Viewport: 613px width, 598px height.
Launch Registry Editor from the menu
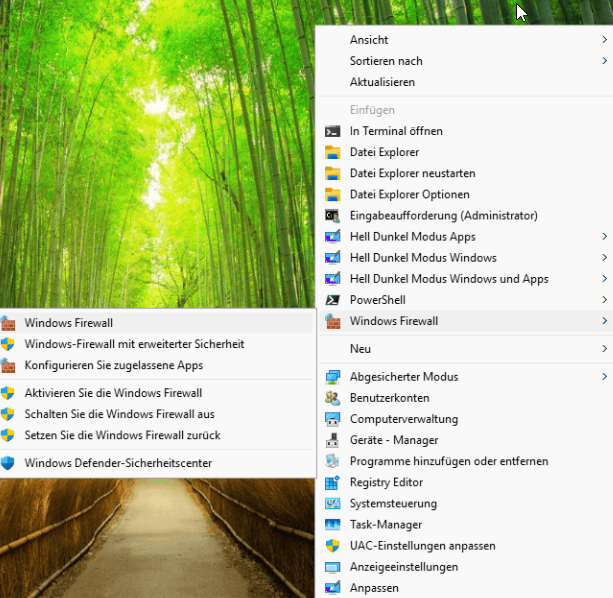[x=466, y=483]
